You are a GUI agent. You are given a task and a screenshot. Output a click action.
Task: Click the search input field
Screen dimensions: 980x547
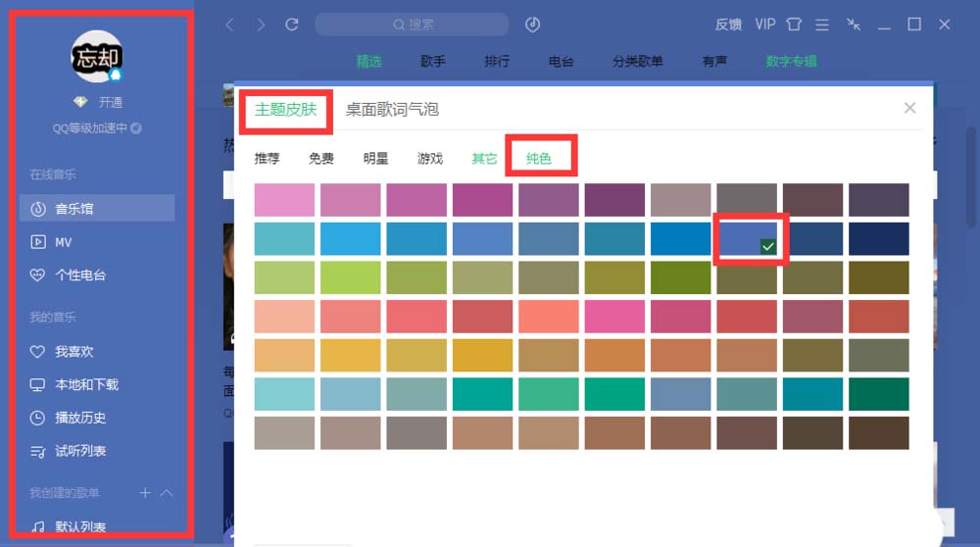coord(412,25)
